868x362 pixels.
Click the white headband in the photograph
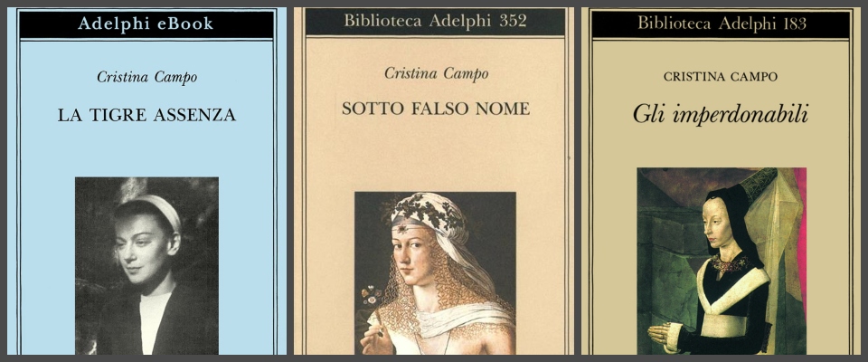click(x=156, y=210)
